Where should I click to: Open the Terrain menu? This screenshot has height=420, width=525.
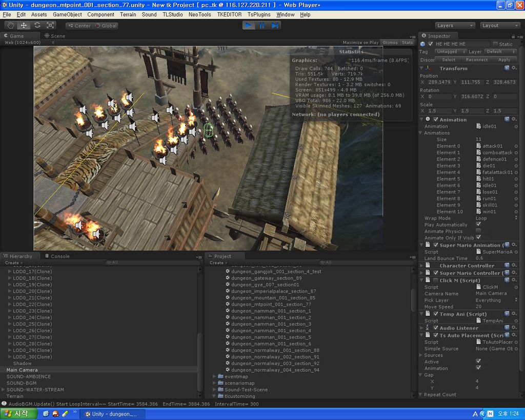[128, 14]
